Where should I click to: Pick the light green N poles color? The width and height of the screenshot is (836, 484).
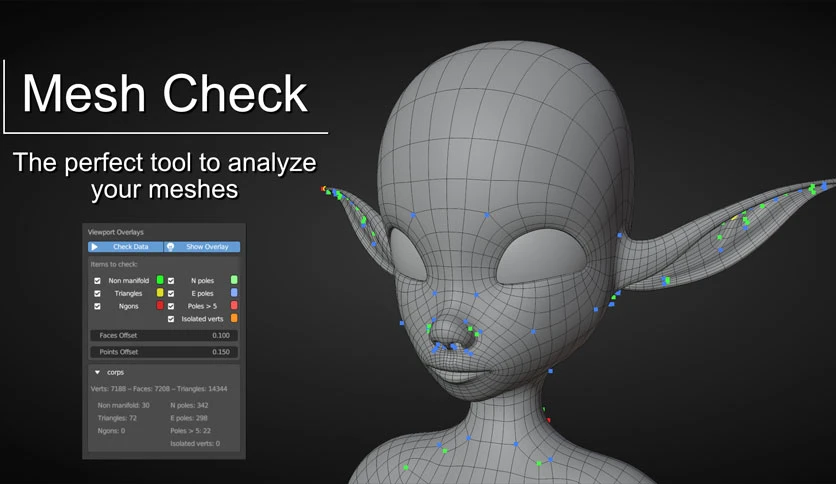(x=234, y=280)
